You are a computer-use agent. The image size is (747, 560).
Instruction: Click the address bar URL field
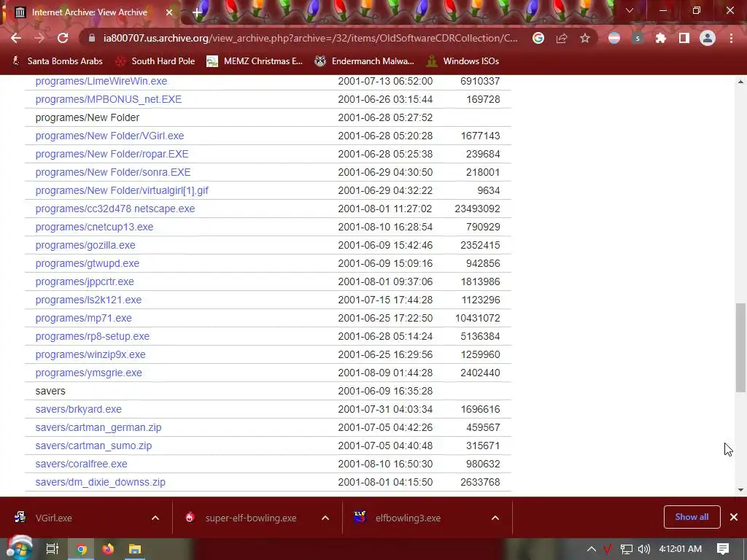310,38
